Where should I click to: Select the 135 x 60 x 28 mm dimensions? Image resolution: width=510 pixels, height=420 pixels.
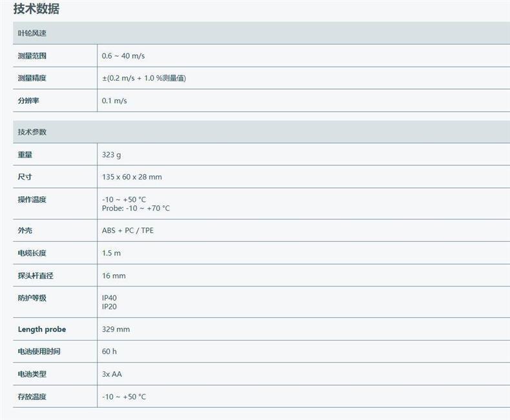[x=132, y=177]
